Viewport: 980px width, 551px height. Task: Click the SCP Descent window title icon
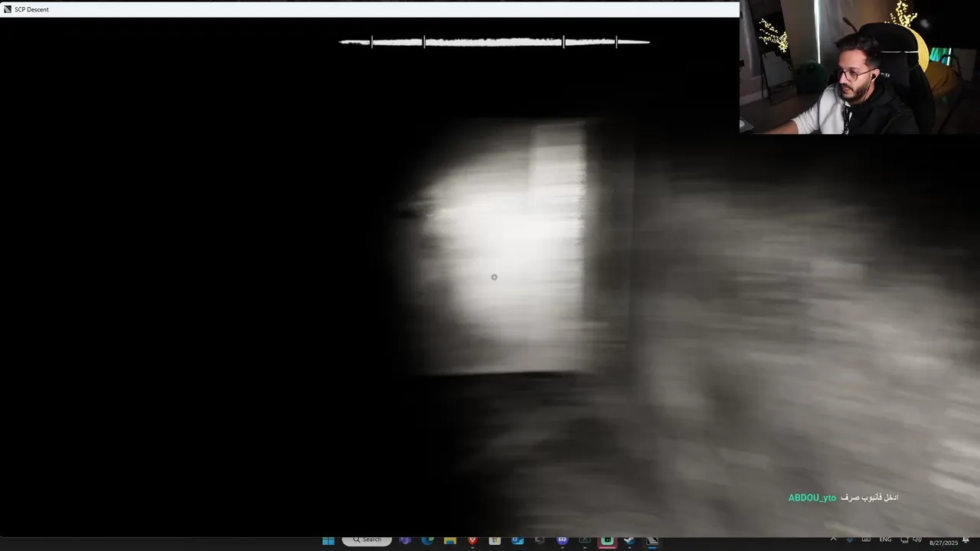(x=8, y=9)
